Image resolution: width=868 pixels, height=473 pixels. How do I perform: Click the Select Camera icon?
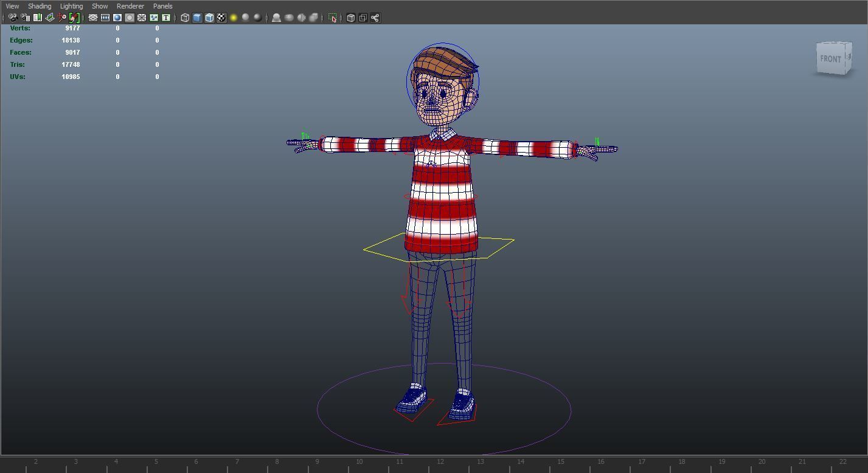coord(13,18)
